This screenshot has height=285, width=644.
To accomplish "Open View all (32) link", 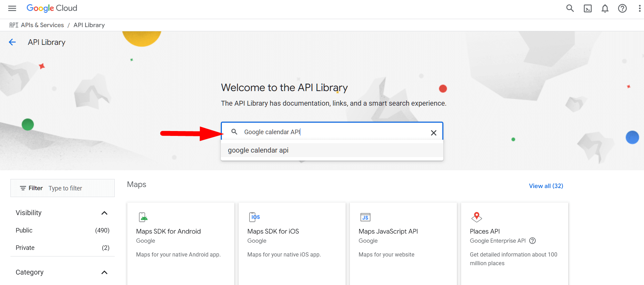I will click(x=546, y=186).
